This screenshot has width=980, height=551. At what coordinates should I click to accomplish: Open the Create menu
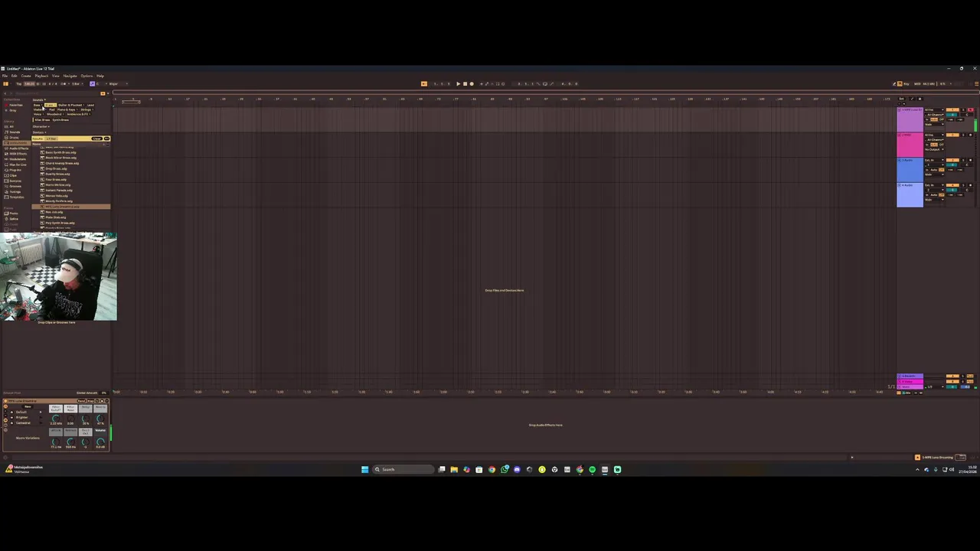26,76
